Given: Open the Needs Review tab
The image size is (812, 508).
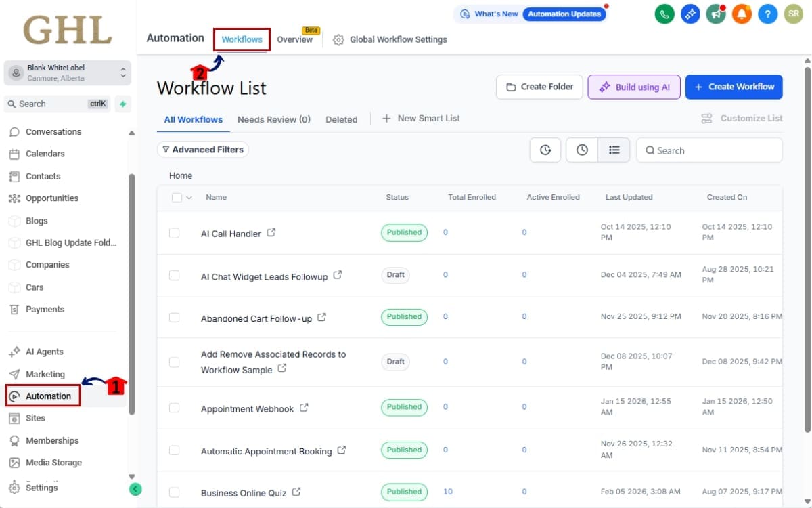Looking at the screenshot, I should 273,119.
